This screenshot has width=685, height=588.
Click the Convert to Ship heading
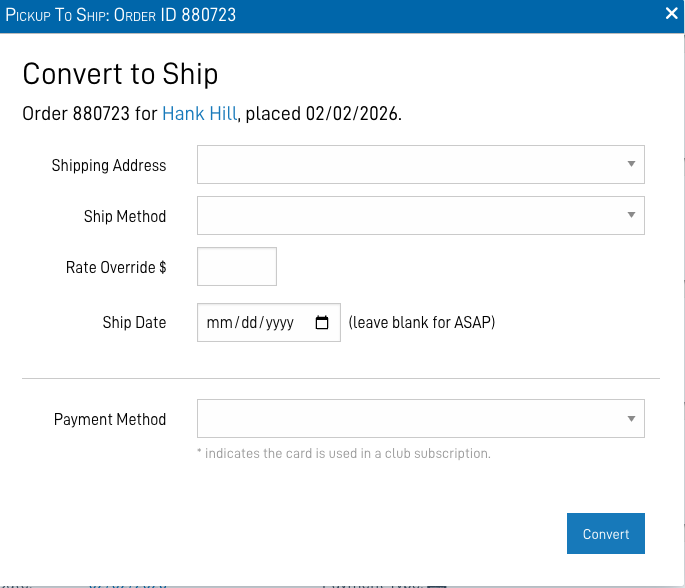120,74
